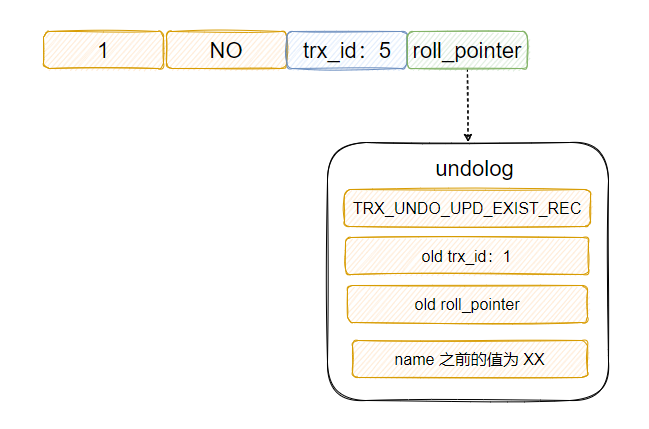The image size is (649, 429).
Task: Select the word name in the bottom box
Action: (x=414, y=359)
